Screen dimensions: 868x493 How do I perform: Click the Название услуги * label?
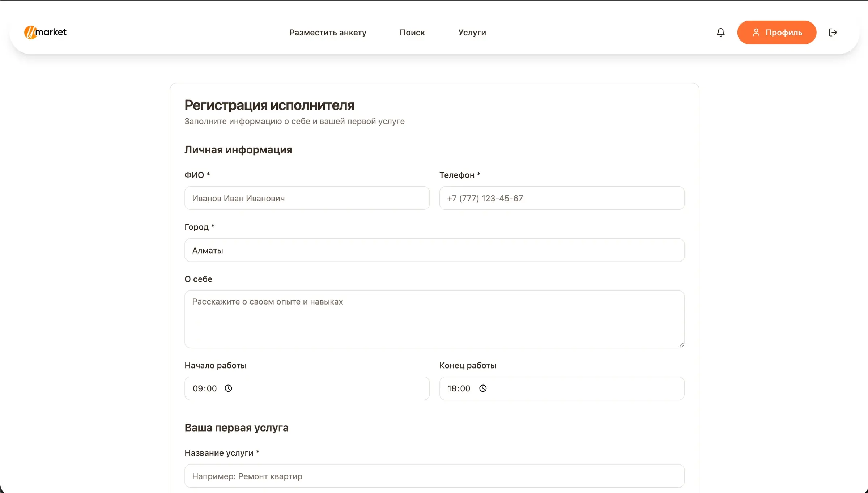222,453
